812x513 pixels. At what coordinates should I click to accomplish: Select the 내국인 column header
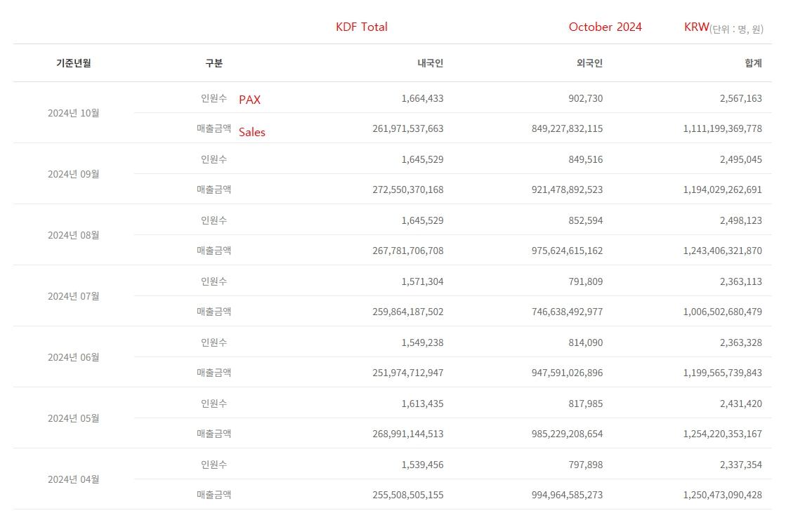[430, 63]
